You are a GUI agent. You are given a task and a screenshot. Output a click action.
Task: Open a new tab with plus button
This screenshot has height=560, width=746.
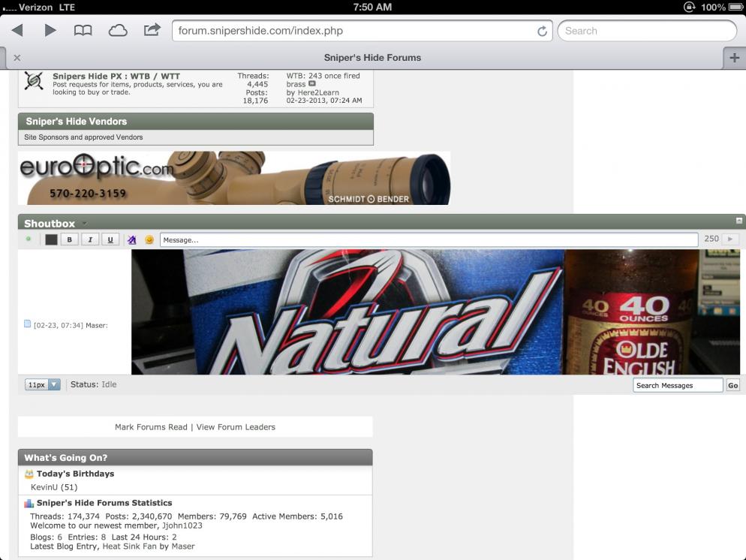(x=735, y=58)
